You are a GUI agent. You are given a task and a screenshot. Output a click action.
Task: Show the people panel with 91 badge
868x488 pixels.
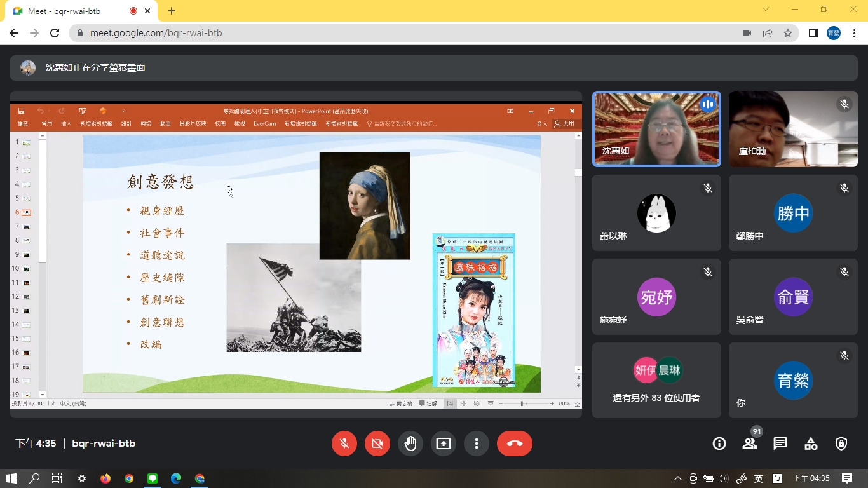point(750,442)
